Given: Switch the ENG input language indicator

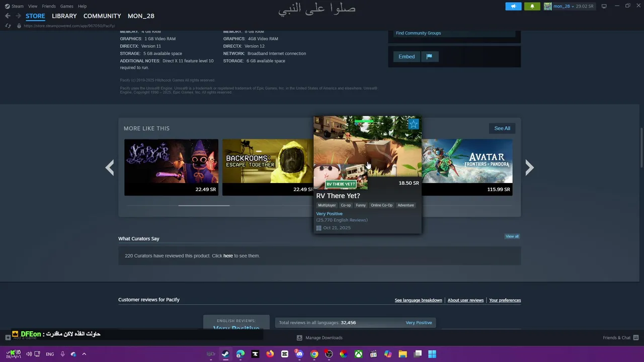Looking at the screenshot, I should [50, 354].
